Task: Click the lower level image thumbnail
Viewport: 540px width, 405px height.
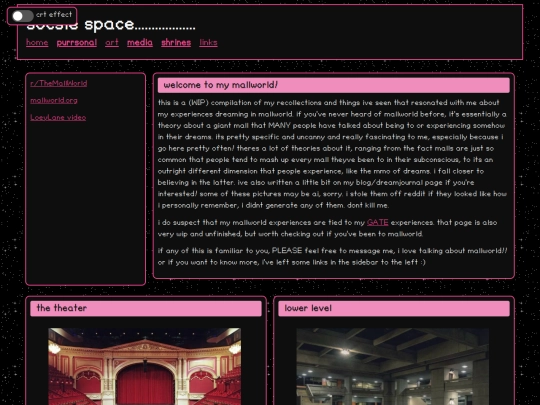Action: click(393, 366)
